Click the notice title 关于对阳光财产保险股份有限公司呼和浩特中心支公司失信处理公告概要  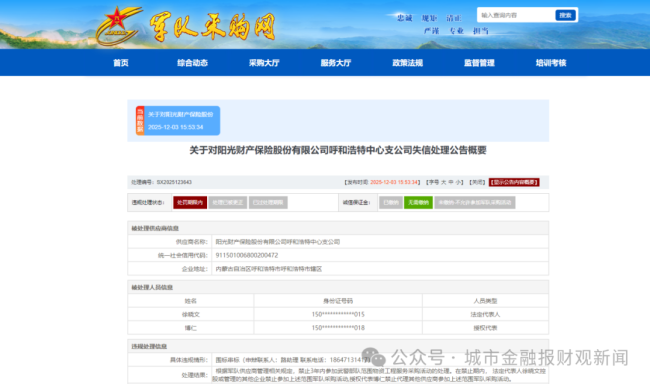tap(338, 150)
